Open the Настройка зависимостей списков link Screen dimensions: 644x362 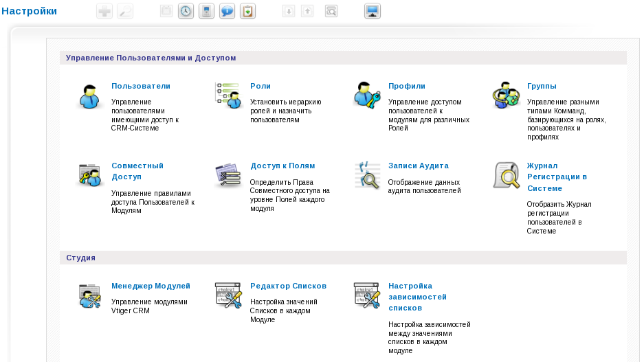pyautogui.click(x=417, y=297)
